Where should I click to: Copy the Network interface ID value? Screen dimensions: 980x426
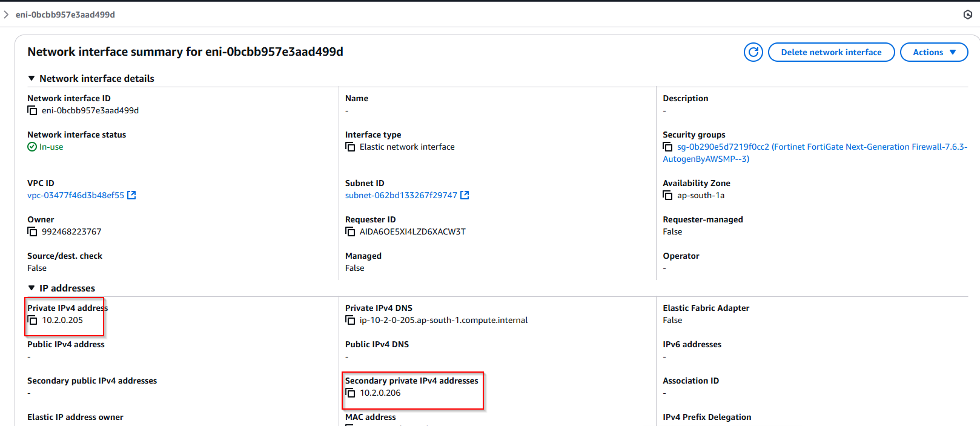coord(32,111)
